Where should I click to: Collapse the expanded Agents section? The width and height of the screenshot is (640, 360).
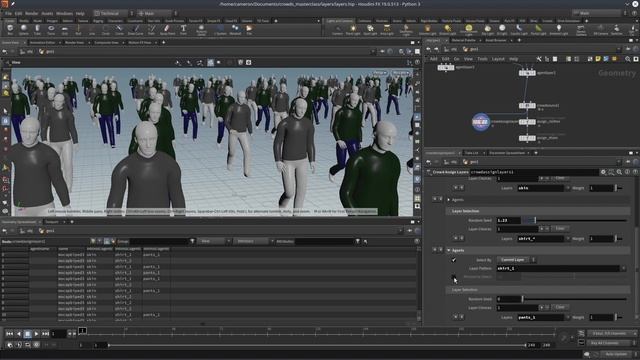tap(449, 250)
